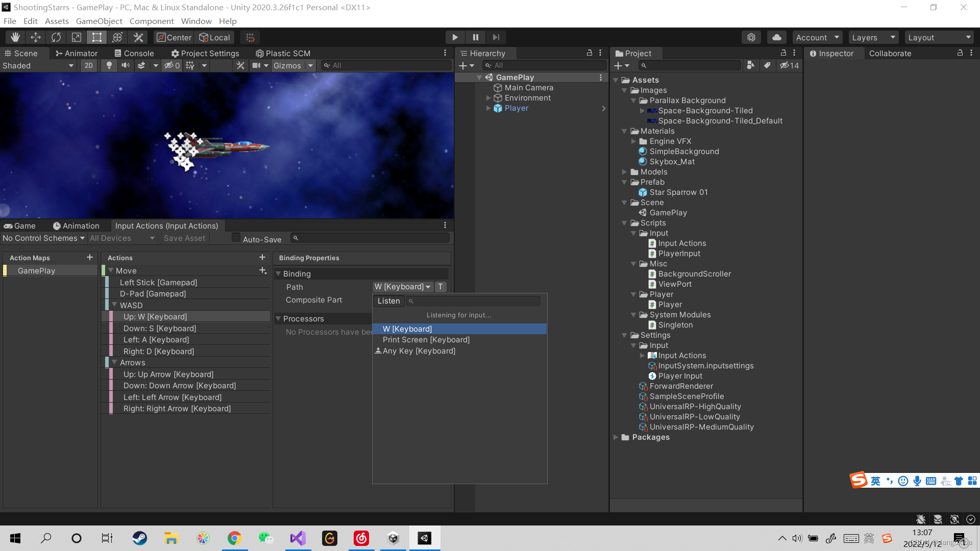Add new action with plus icon
This screenshot has height=551, width=980.
click(262, 258)
